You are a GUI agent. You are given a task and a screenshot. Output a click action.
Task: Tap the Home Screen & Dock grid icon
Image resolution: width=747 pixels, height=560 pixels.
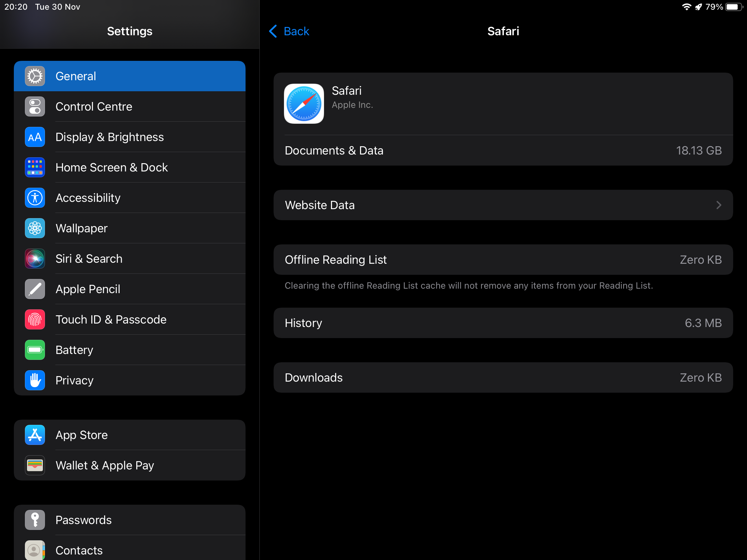35,167
